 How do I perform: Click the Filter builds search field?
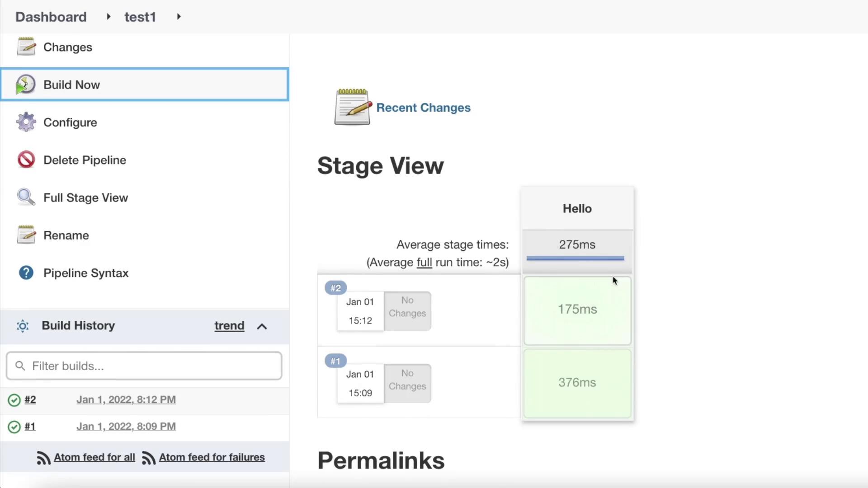click(x=145, y=366)
